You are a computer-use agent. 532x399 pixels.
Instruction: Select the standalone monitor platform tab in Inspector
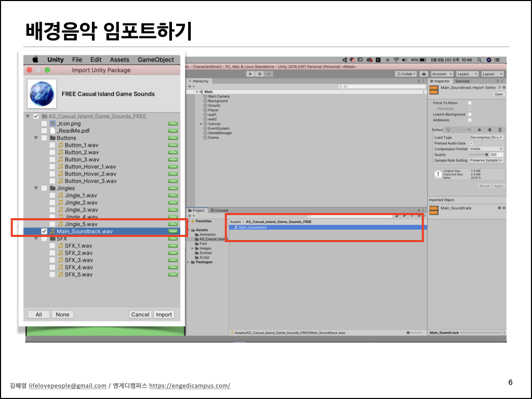[x=448, y=129]
